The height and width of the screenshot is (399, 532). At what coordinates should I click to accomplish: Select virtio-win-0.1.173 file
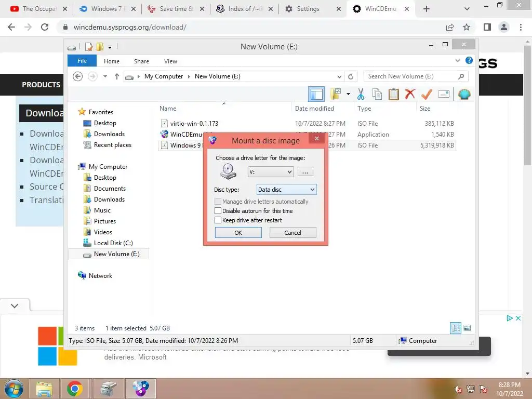click(194, 124)
